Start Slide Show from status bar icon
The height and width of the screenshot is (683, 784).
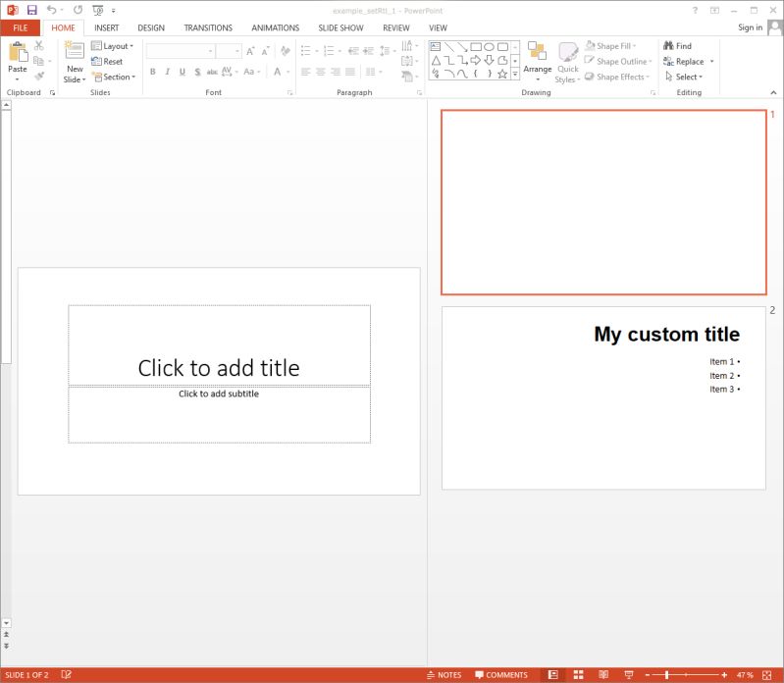[x=629, y=675]
